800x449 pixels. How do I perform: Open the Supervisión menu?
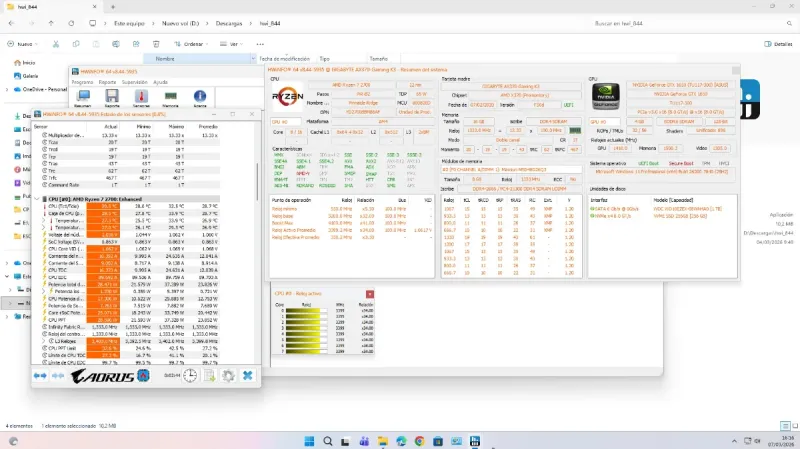pos(135,82)
